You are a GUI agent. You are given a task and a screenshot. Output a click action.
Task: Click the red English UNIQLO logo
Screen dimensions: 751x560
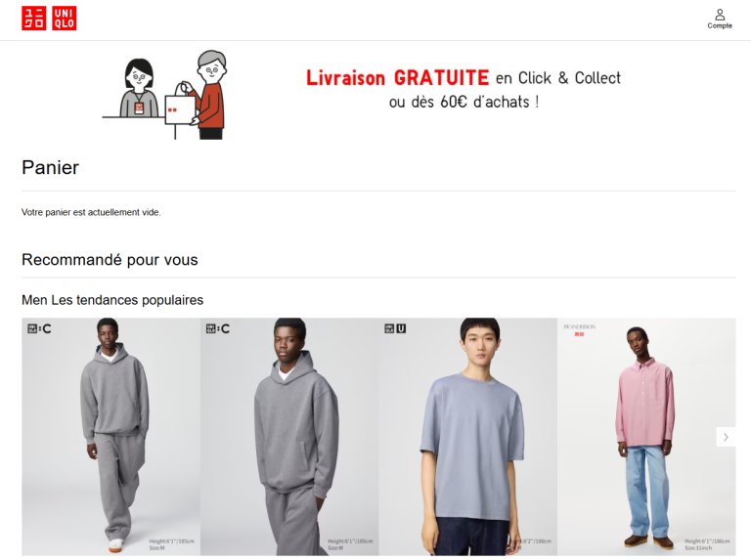coord(65,19)
